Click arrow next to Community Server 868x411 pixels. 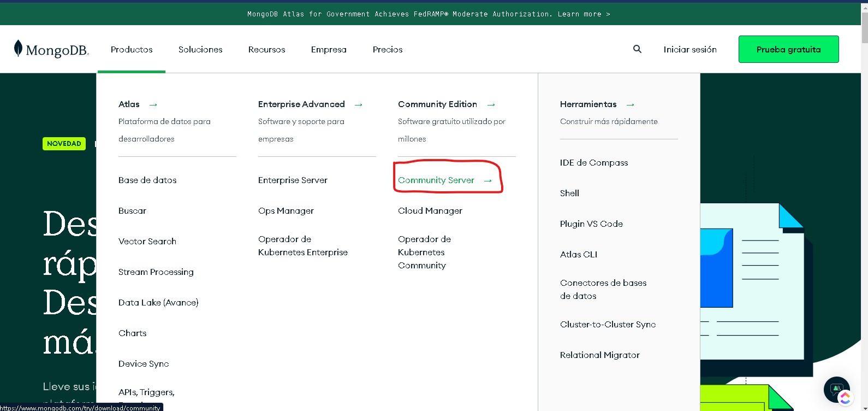(488, 180)
